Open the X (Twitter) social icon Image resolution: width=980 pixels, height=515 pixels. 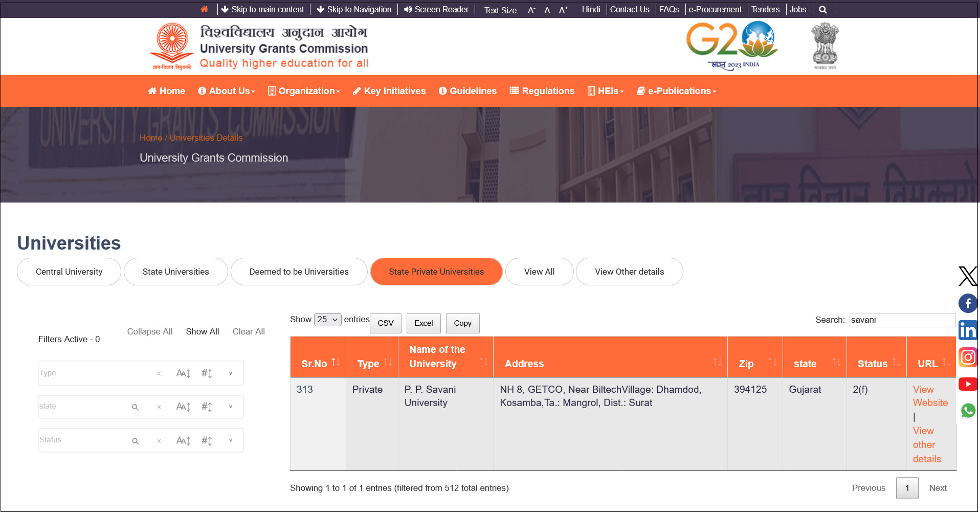pos(968,276)
